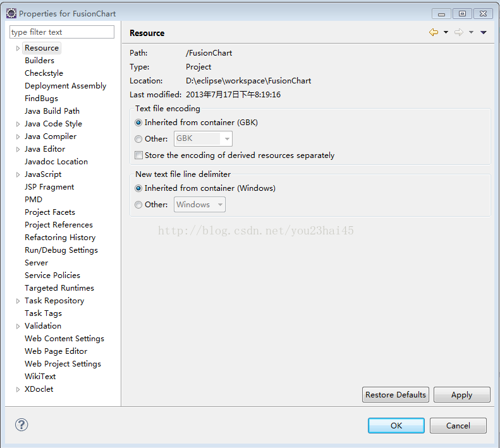Open Javadoc Location page
Screen dimensions: 500x448
(56, 162)
